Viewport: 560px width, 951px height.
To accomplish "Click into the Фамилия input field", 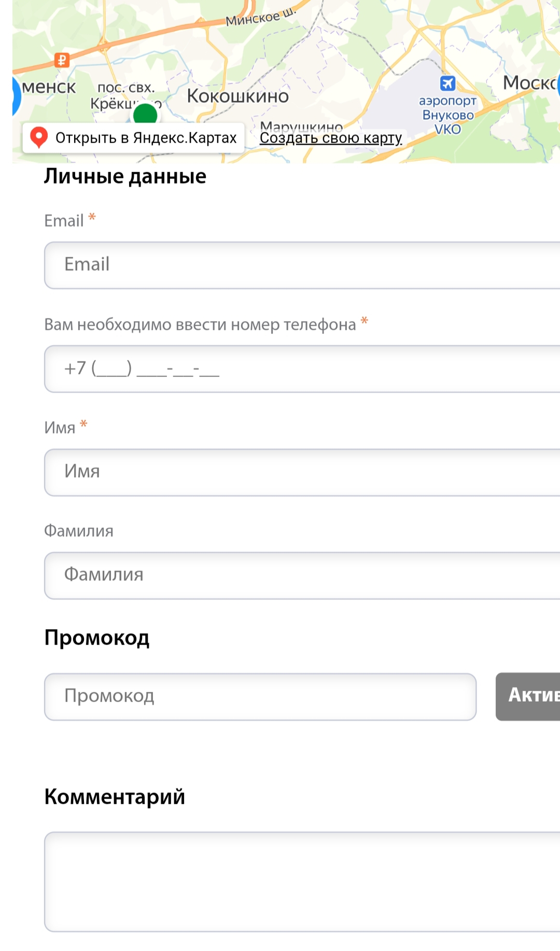I will coord(302,575).
